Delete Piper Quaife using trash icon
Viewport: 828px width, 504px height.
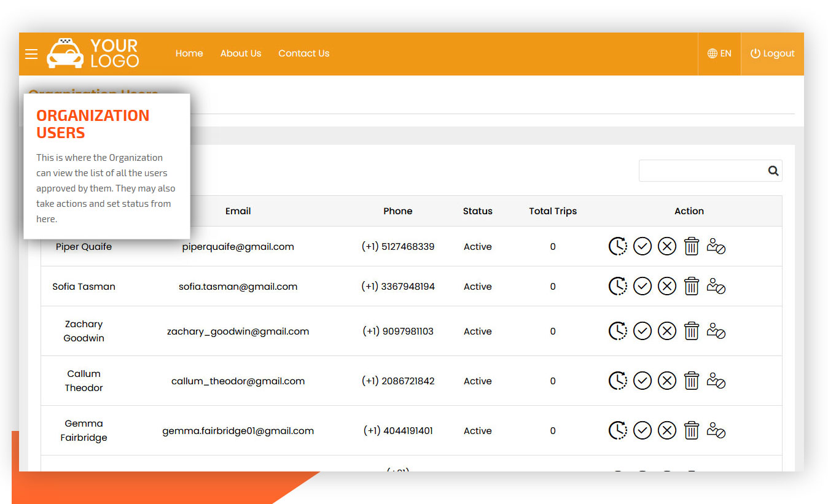(692, 246)
